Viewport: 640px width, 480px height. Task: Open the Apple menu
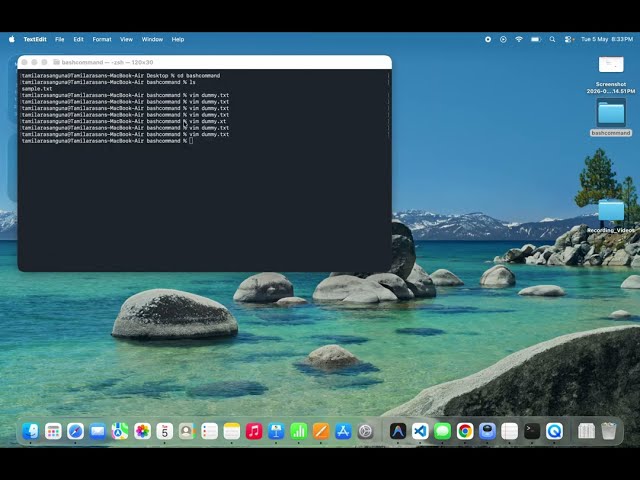tap(12, 39)
